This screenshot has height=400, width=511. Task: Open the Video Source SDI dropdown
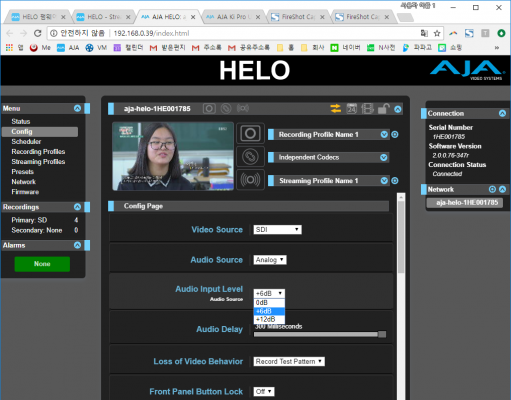tap(277, 230)
